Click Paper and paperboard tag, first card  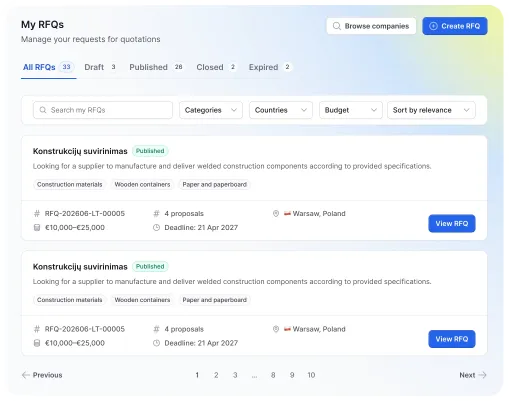tap(215, 184)
